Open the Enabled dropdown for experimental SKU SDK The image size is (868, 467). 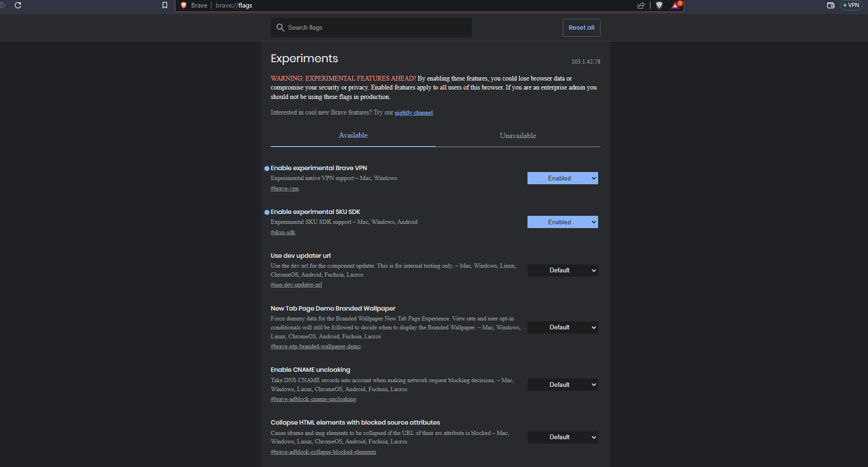[x=562, y=221]
